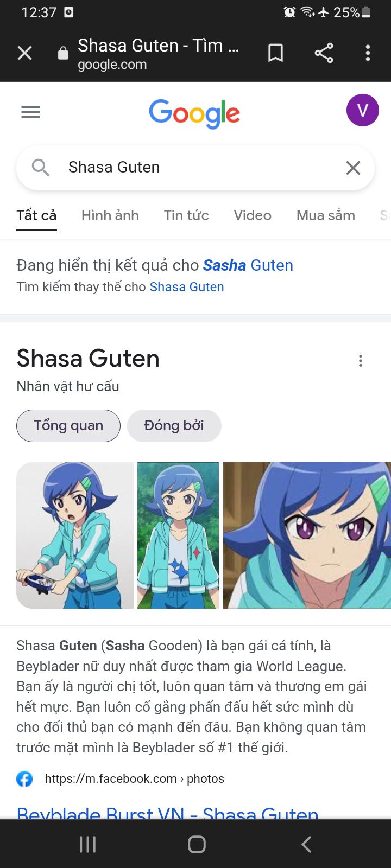Open the purple V account avatar

(x=363, y=110)
